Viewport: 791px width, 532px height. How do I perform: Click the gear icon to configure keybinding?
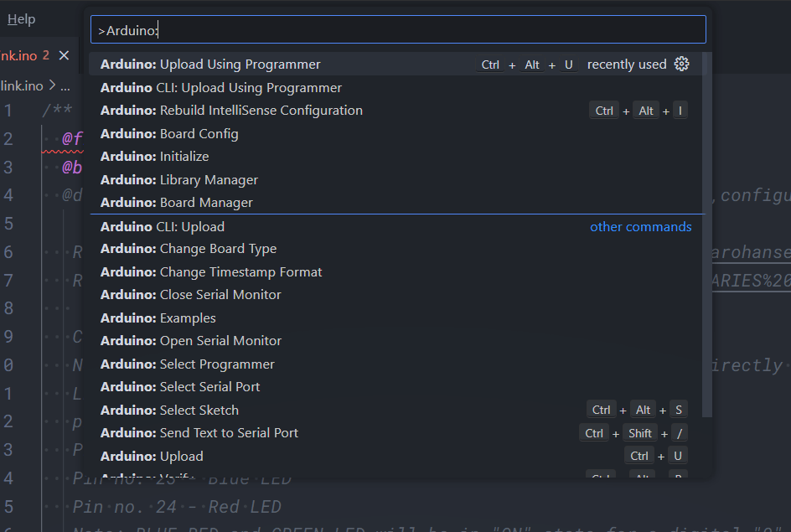click(x=681, y=64)
